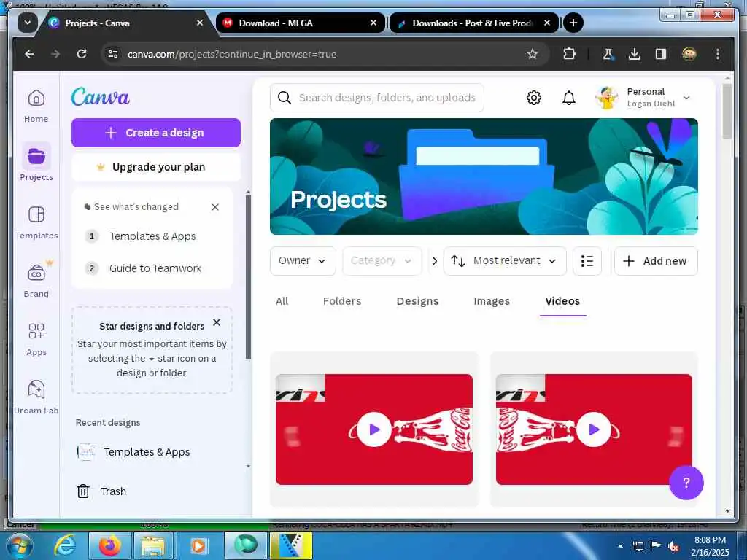Click the sidebar panel scrollbar
This screenshot has height=560, width=747.
tap(248, 276)
